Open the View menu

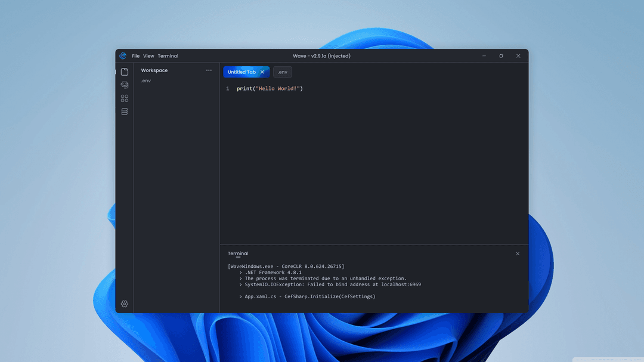click(148, 55)
